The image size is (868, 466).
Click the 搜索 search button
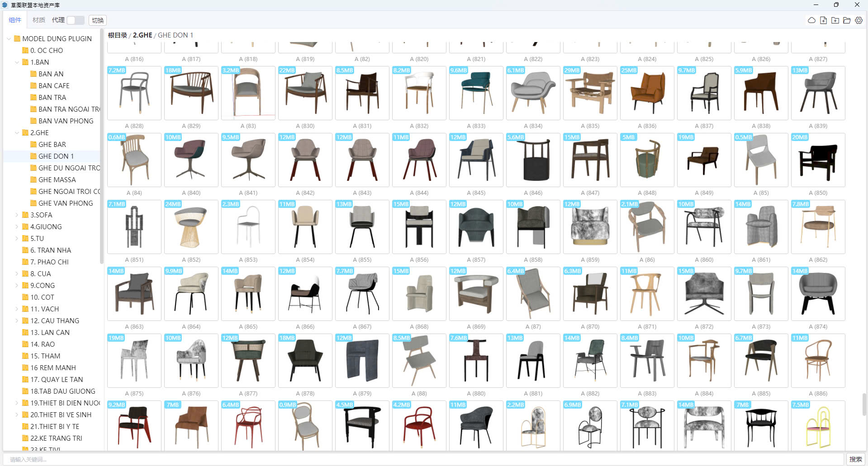tap(855, 459)
